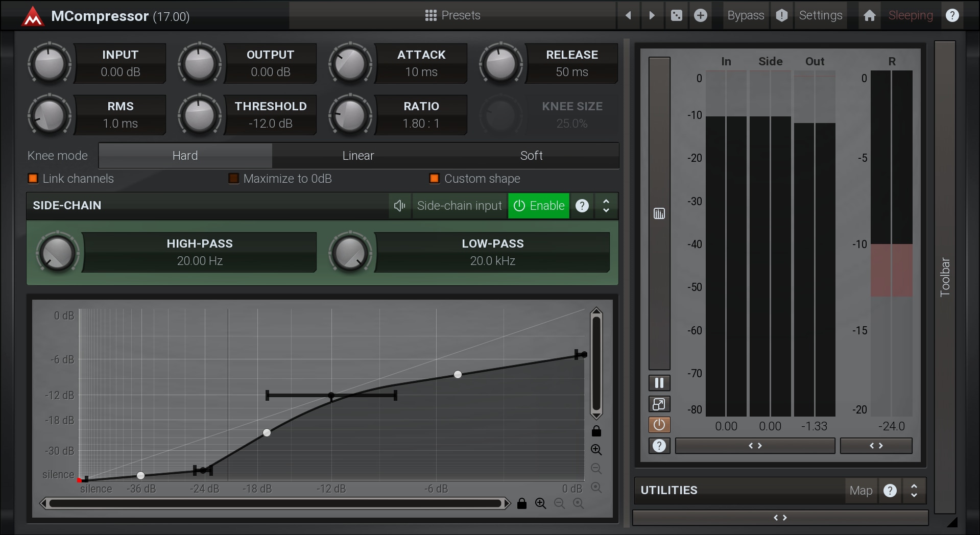Load the previous preset arrow
The image size is (980, 535).
point(628,15)
